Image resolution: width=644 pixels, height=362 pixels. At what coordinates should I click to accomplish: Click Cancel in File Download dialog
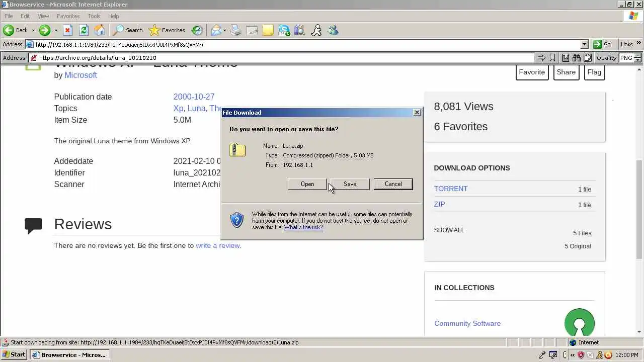[x=393, y=184]
